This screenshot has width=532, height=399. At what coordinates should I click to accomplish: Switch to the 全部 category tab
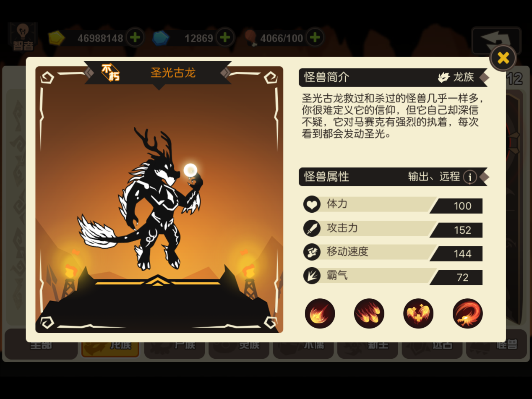click(41, 344)
